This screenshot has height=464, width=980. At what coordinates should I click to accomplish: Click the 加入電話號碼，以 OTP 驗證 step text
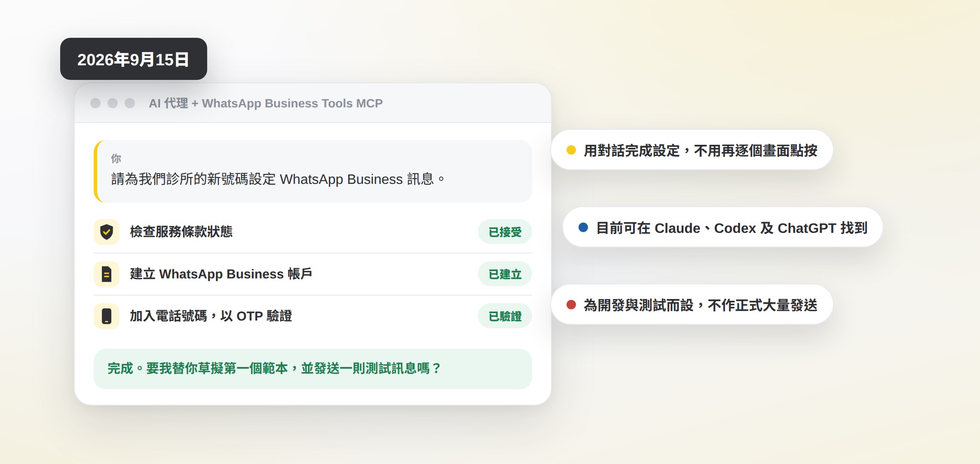pyautogui.click(x=211, y=316)
